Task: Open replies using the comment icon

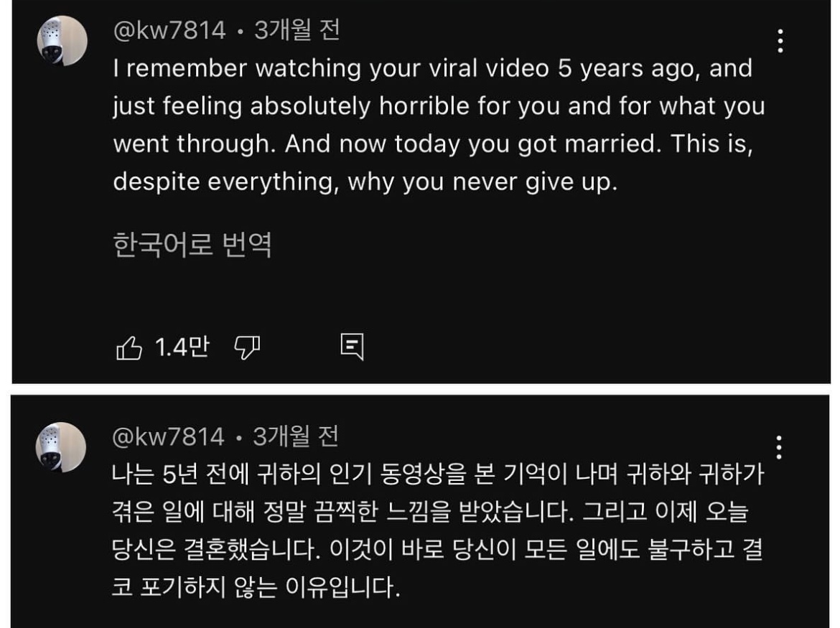Action: (352, 347)
